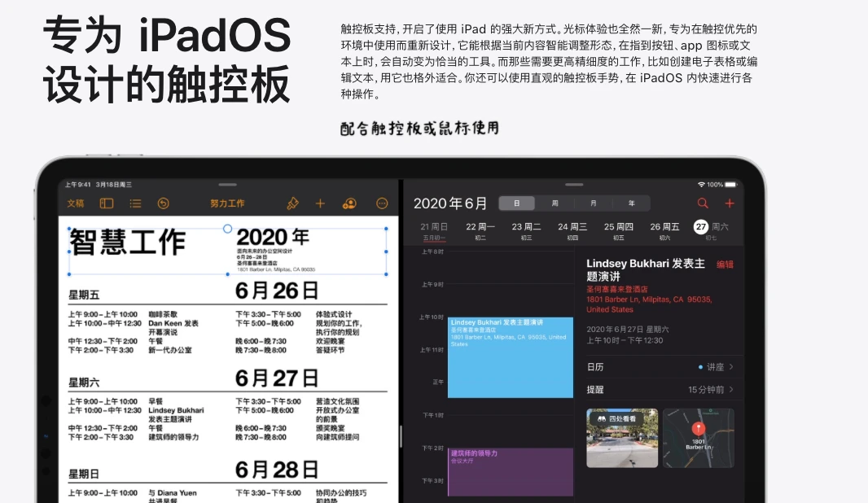868x503 pixels.
Task: Click the 星期五 label
Action: click(84, 295)
